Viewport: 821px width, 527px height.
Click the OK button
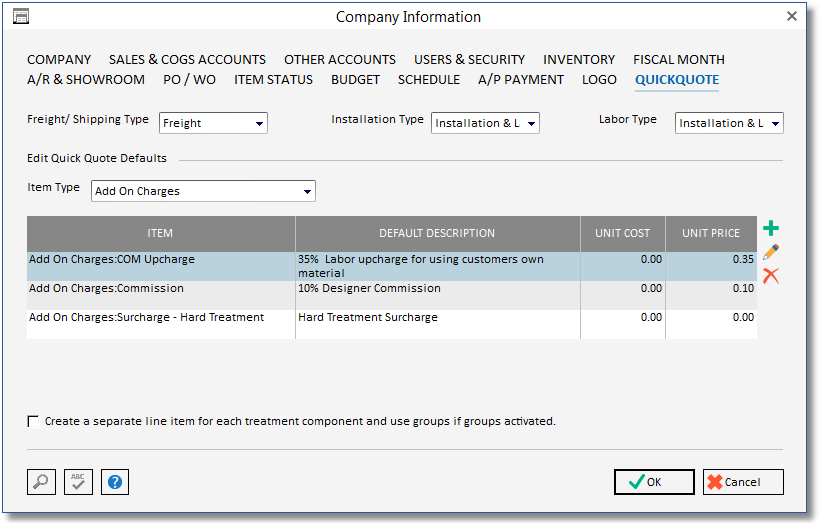[654, 482]
